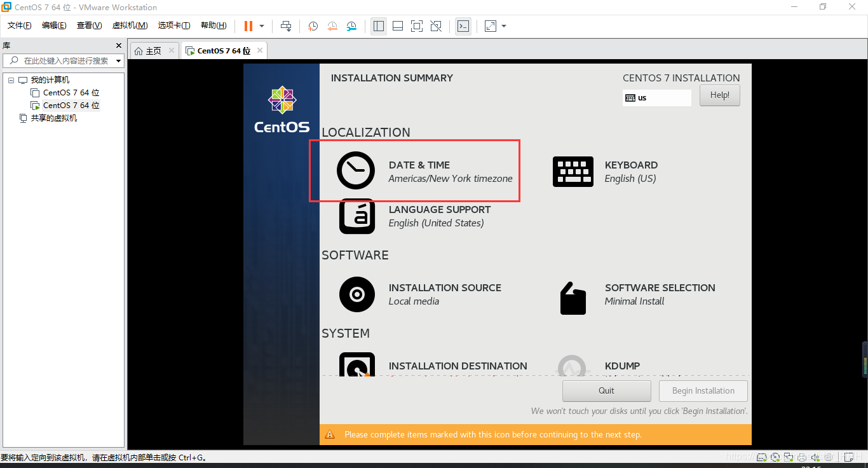Open the Keyboard layout settings icon
Viewport: 868px width, 468px height.
(573, 172)
